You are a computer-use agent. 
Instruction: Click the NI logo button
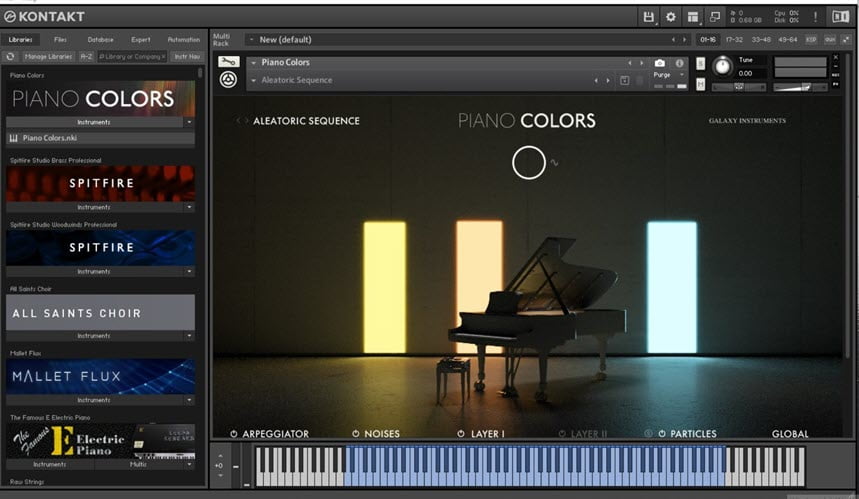840,17
